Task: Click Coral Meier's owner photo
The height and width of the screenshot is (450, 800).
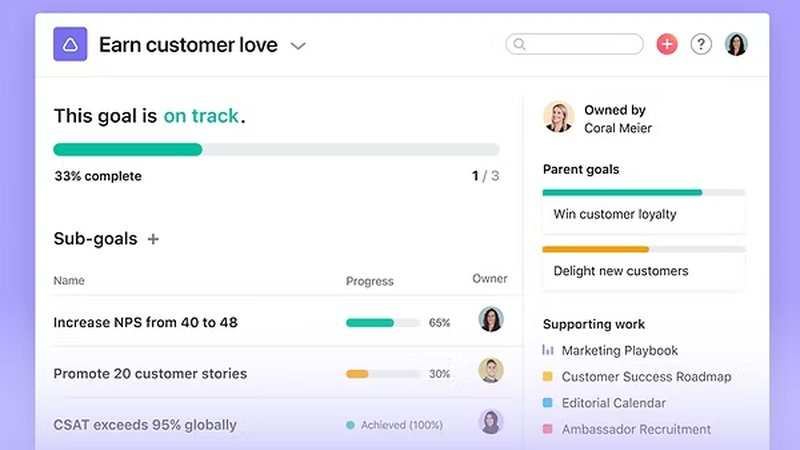Action: point(558,116)
